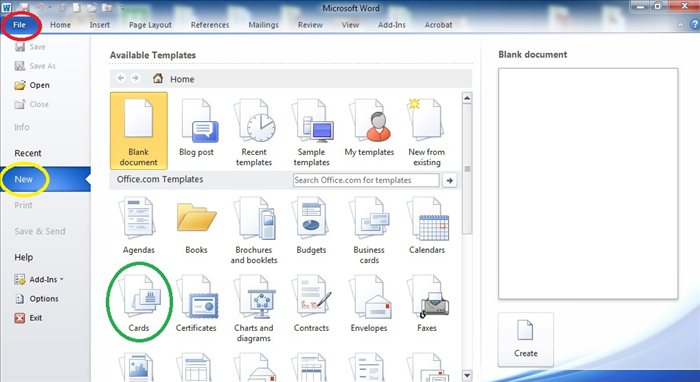Open the Faxes template category
The image size is (700, 382).
pos(427,303)
